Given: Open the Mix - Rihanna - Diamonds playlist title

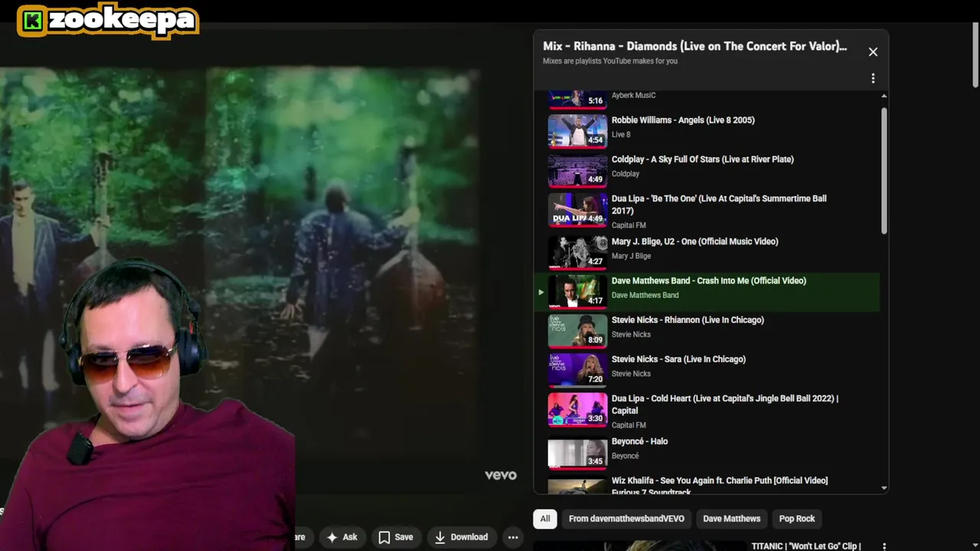Looking at the screenshot, I should 694,46.
